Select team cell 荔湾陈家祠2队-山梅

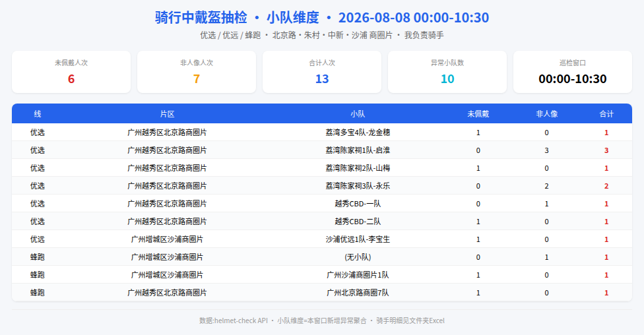click(x=358, y=168)
